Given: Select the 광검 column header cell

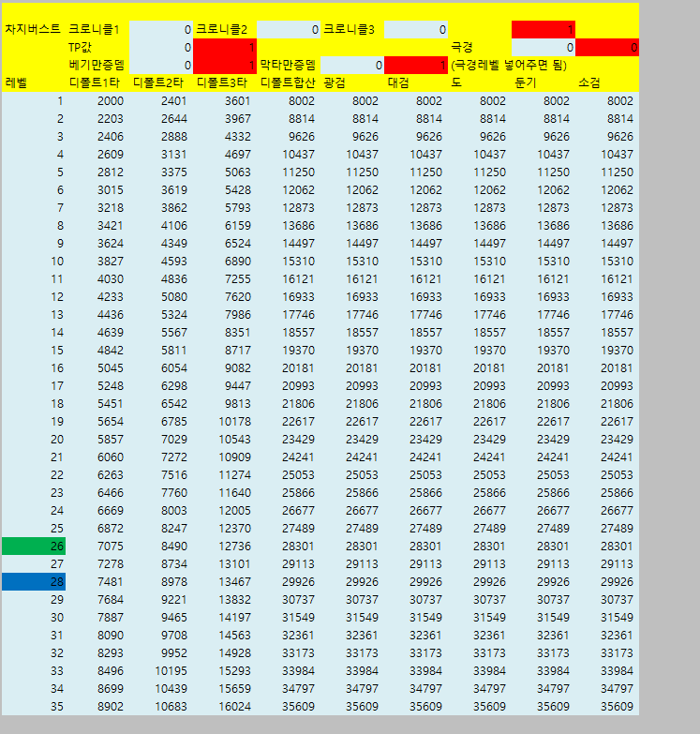Looking at the screenshot, I should pyautogui.click(x=351, y=82).
